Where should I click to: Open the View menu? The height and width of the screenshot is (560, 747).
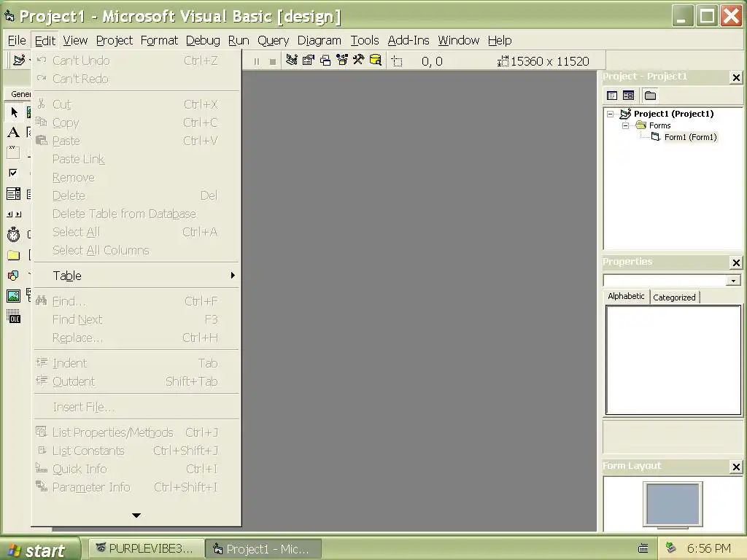coord(75,41)
